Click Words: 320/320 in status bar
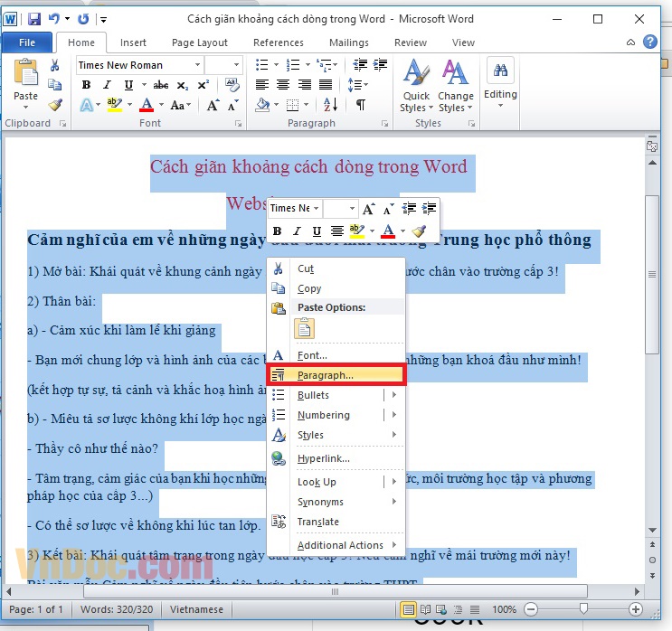 (117, 609)
